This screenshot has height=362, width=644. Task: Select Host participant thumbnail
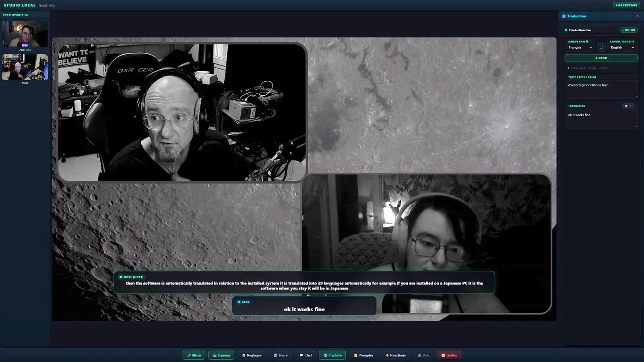click(x=25, y=67)
